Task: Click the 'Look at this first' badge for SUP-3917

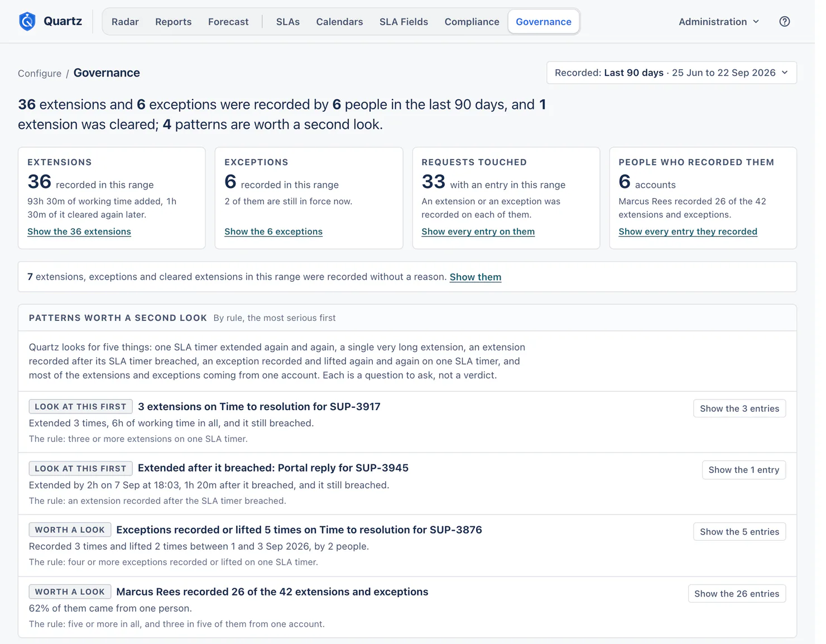Action: (x=80, y=407)
